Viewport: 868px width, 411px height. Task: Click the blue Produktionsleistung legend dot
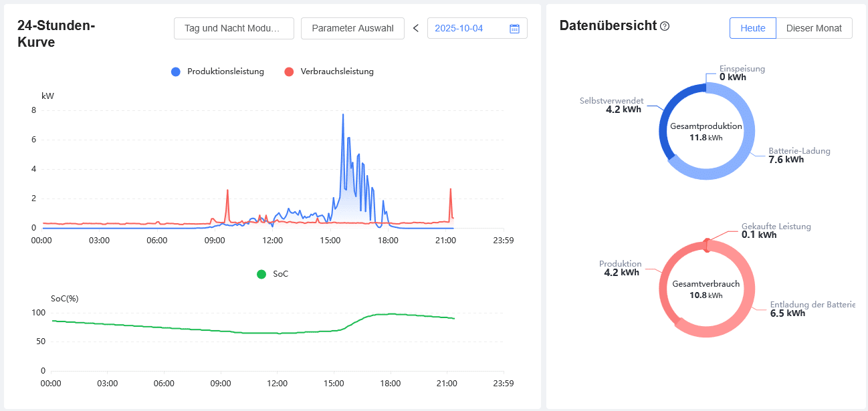pos(176,72)
